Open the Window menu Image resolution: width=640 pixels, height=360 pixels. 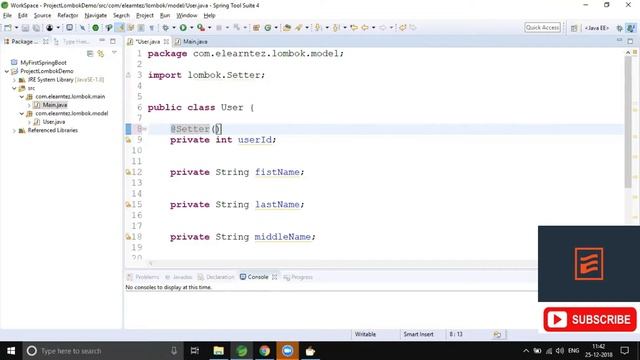[x=187, y=16]
